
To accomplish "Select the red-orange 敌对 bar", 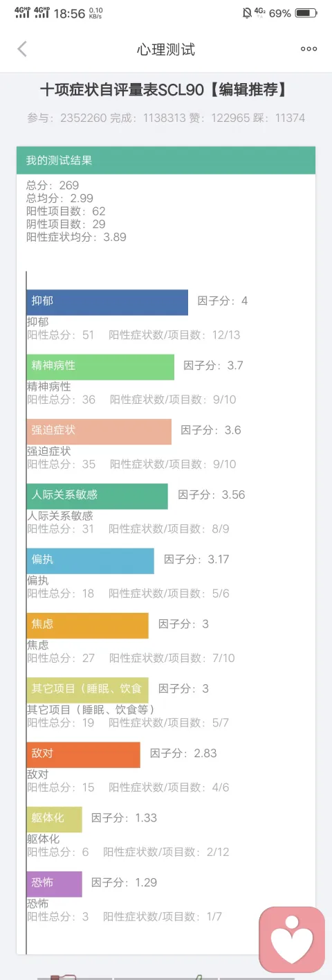I will pyautogui.click(x=84, y=755).
